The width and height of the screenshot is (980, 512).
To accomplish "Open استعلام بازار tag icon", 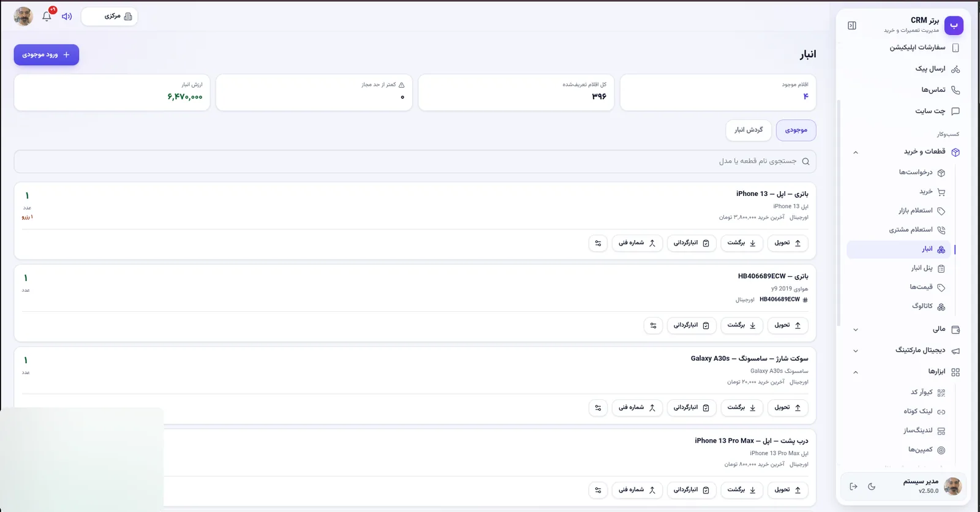I will pos(941,211).
